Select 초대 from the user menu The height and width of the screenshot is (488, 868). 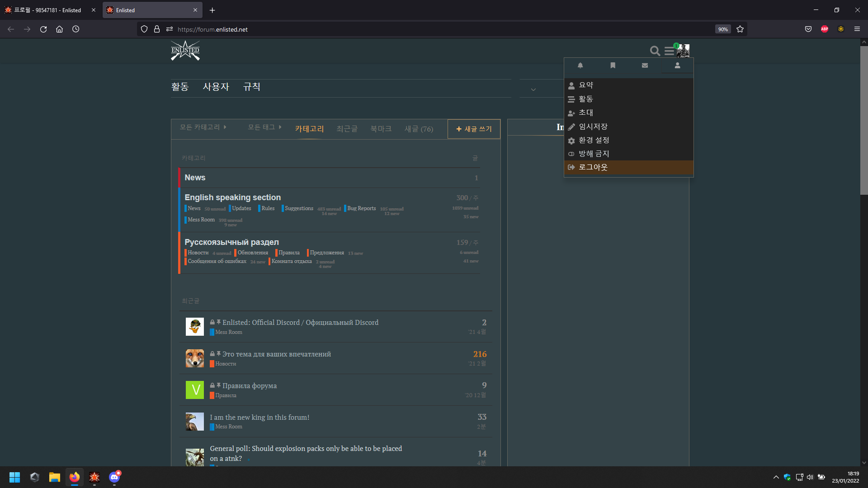click(628, 113)
